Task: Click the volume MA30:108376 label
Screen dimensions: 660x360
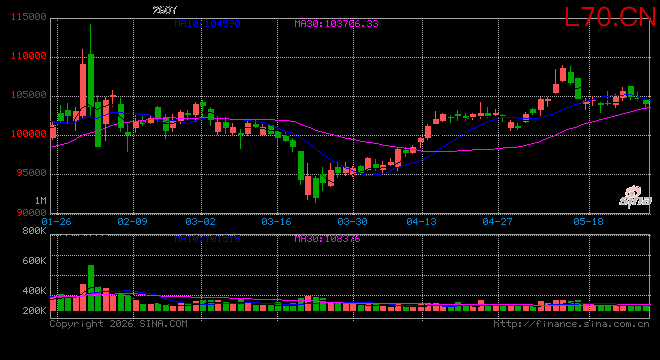Action: (327, 239)
